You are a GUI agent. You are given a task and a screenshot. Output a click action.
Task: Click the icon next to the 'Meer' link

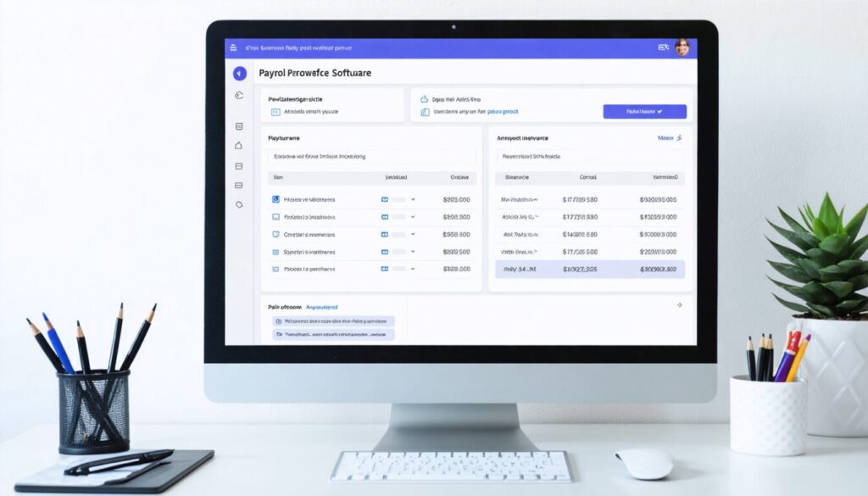(679, 138)
